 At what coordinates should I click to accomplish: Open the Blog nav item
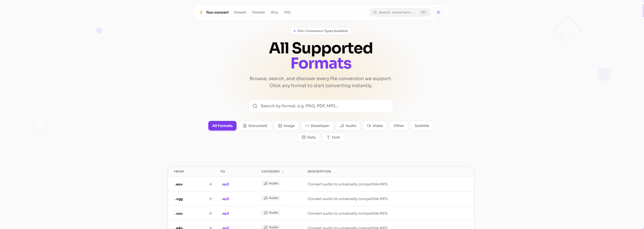click(x=274, y=12)
